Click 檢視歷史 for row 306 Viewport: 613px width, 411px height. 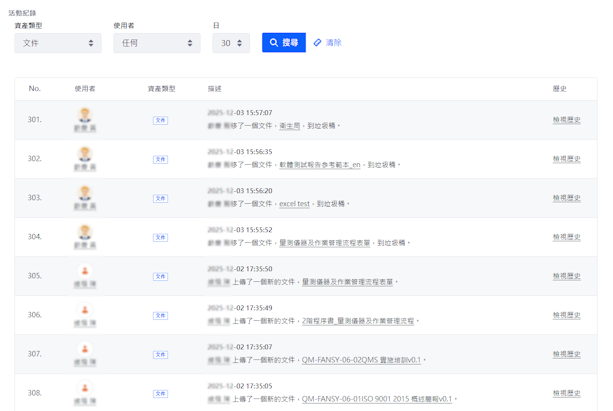(566, 315)
